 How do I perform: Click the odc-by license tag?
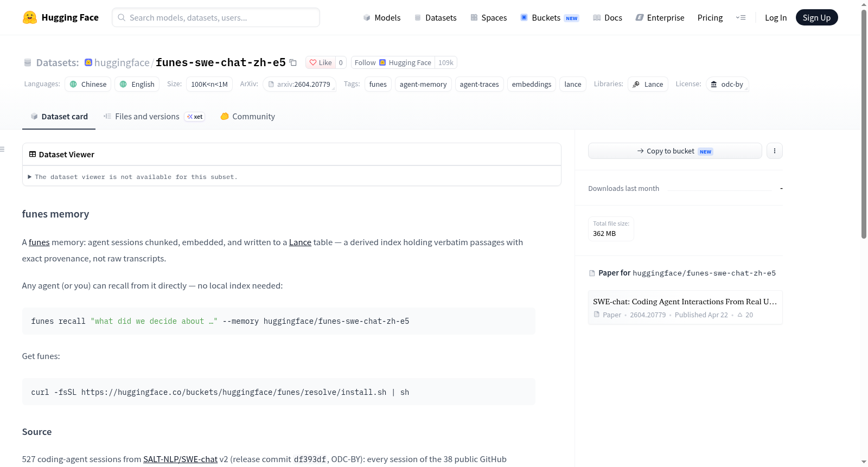tap(727, 84)
